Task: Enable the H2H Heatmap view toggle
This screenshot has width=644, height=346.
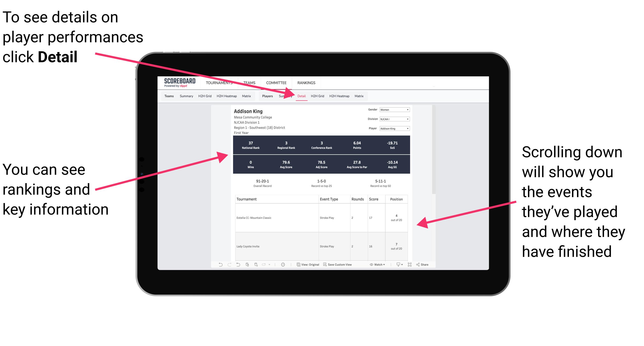Action: (339, 96)
